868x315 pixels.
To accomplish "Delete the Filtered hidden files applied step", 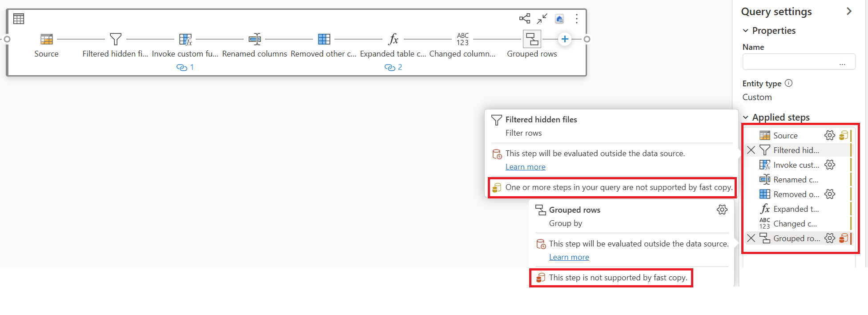I will (751, 150).
